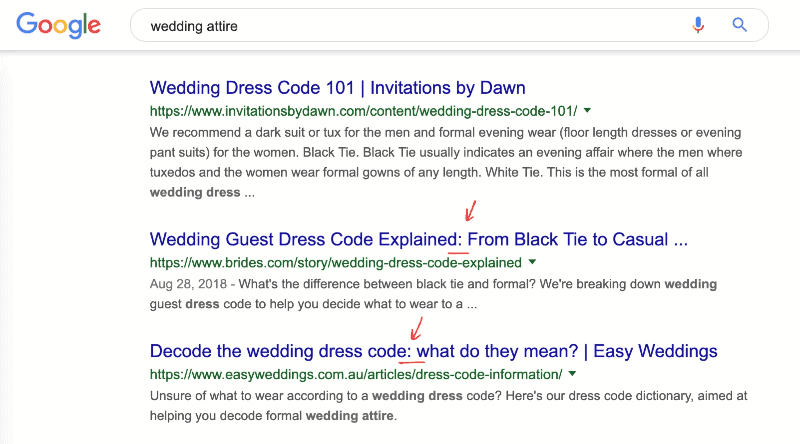Activate voice search microphone icon

[x=699, y=25]
